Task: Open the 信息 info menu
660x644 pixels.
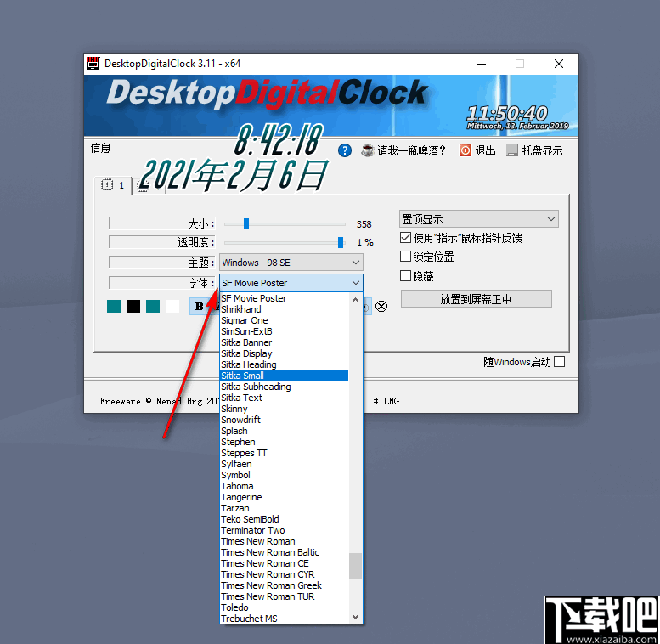Action: tap(100, 148)
